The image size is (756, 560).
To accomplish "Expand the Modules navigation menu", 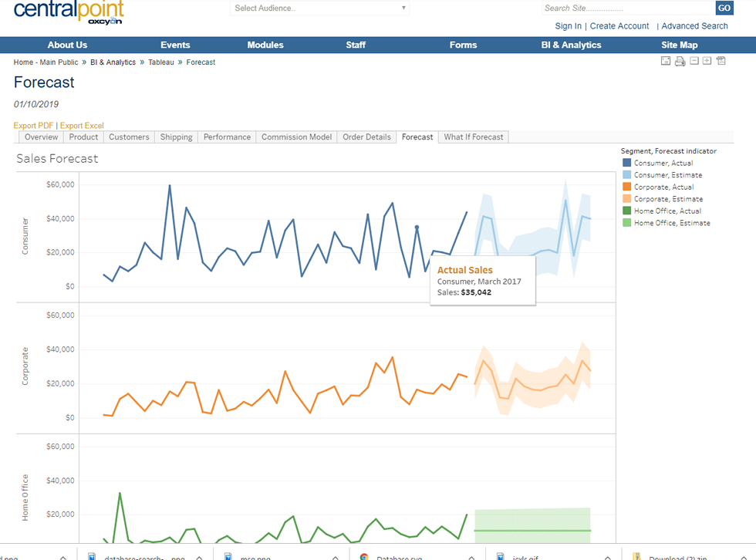I will [x=265, y=45].
